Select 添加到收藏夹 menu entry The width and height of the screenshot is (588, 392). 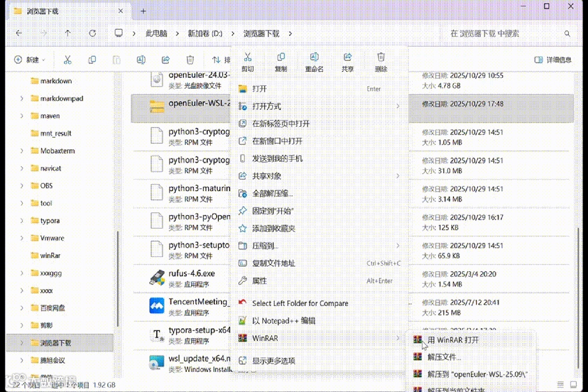[x=320, y=229]
